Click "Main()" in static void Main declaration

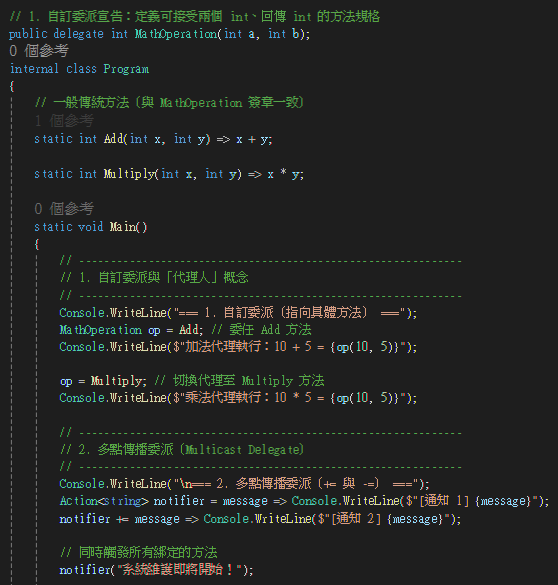point(128,227)
